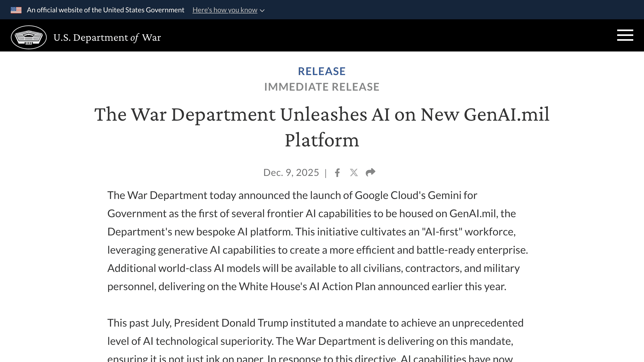Click the Pentagon seal logo

29,37
